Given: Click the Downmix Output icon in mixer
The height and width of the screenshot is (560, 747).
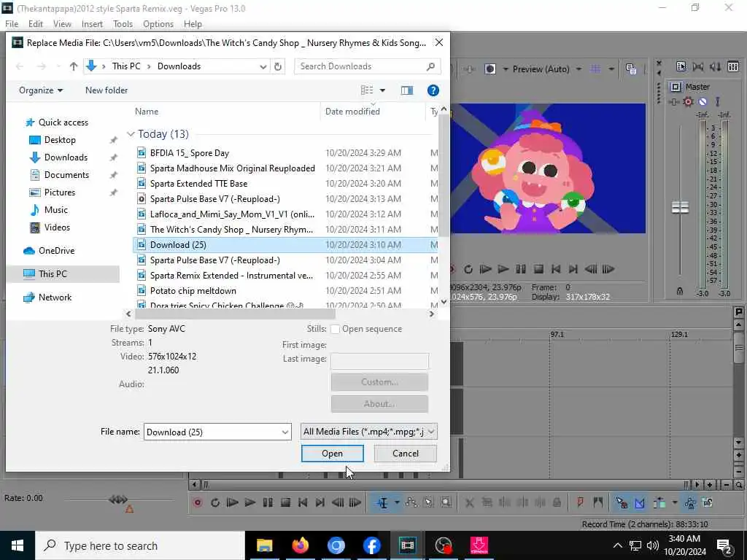Looking at the screenshot, I should coord(698,66).
